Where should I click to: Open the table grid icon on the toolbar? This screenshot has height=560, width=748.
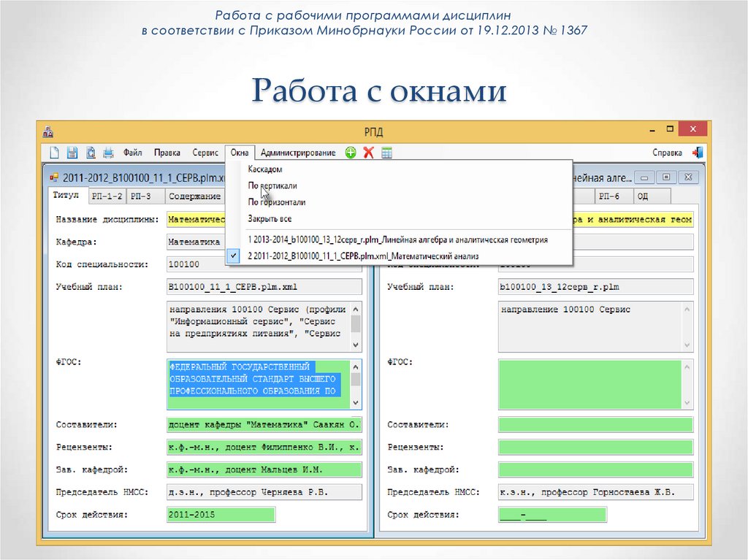point(386,152)
